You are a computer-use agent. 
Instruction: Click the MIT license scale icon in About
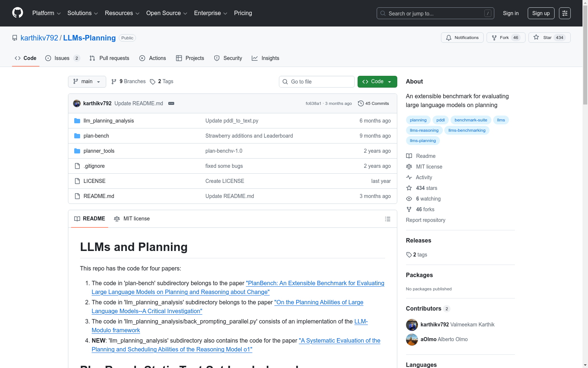point(409,167)
